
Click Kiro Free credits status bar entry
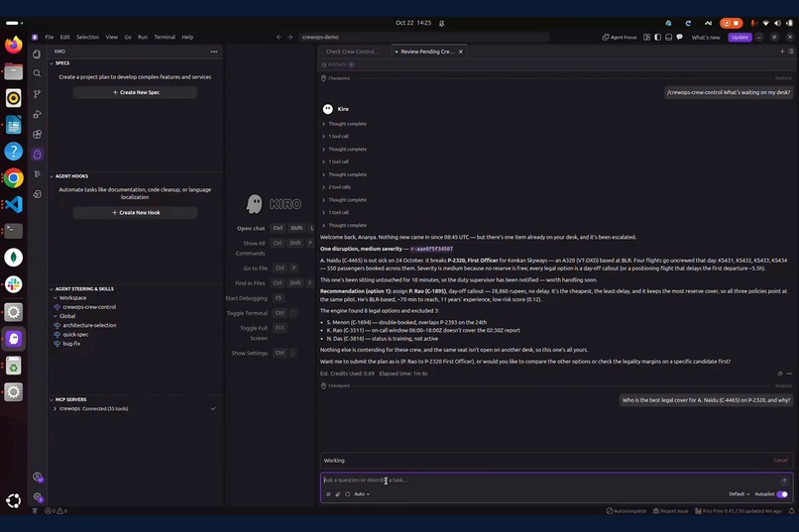click(739, 510)
